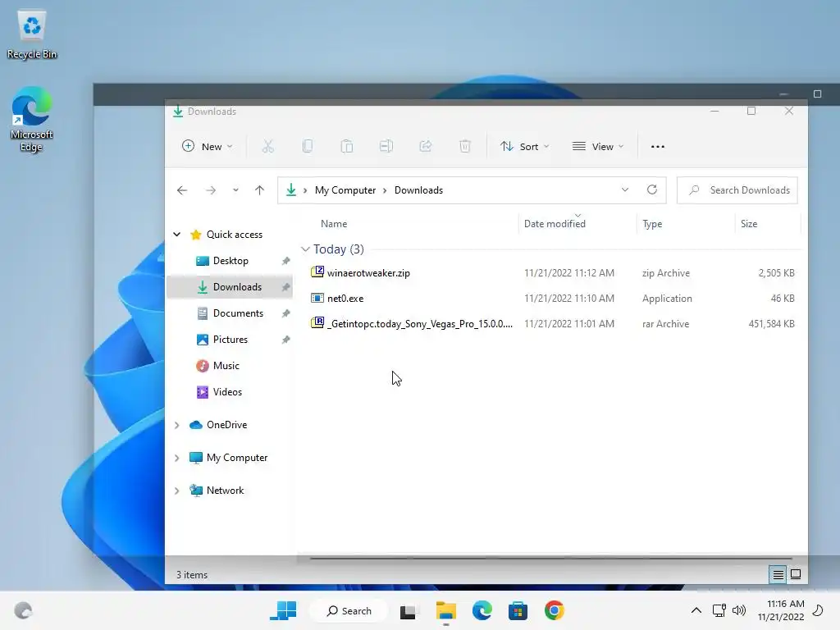Click the Search Downloads field
Viewport: 840px width, 630px height.
coord(737,190)
